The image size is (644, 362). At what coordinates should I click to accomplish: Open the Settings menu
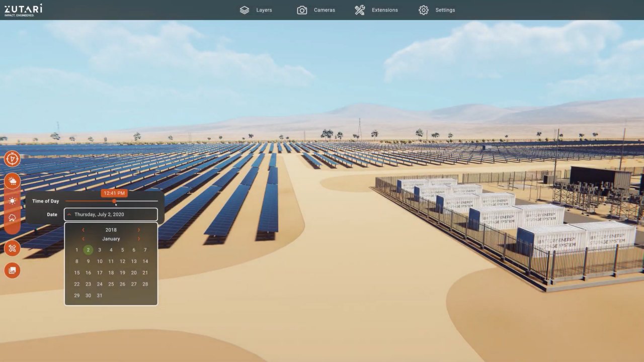pos(445,10)
